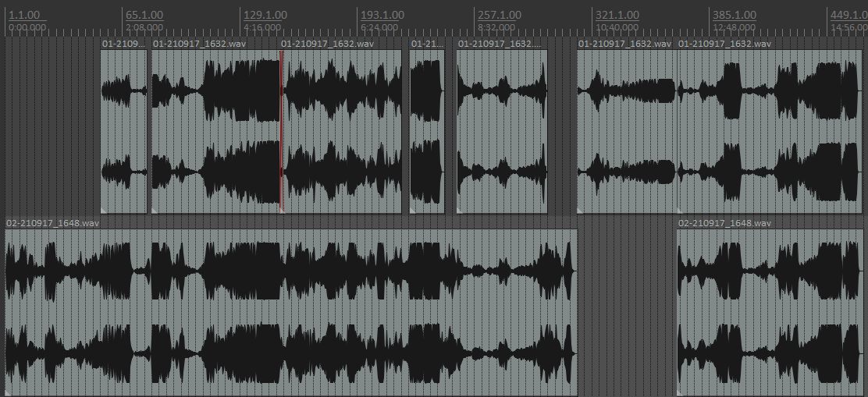
Task: Click the 65.1.00 ruler marker
Action: [144, 15]
